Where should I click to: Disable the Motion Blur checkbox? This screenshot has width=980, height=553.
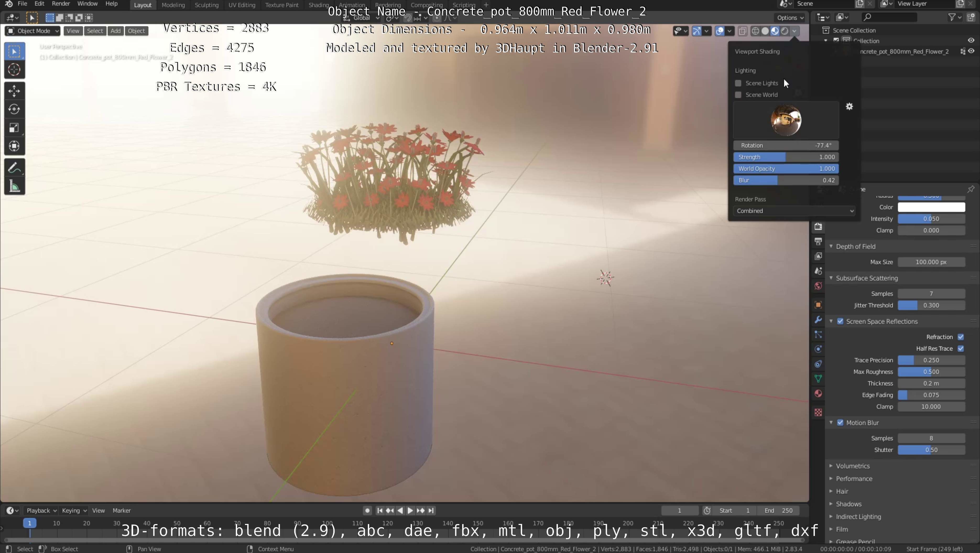[840, 423]
